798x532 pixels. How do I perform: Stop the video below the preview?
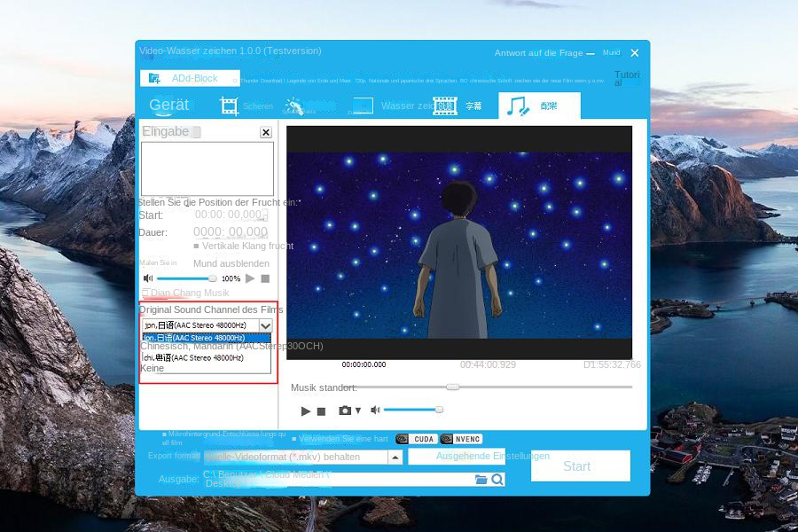click(x=321, y=411)
